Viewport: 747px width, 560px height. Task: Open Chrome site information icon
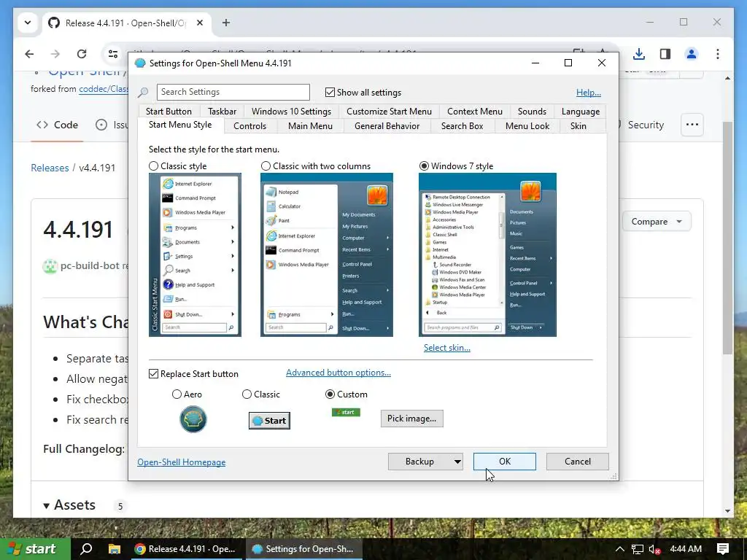113,54
